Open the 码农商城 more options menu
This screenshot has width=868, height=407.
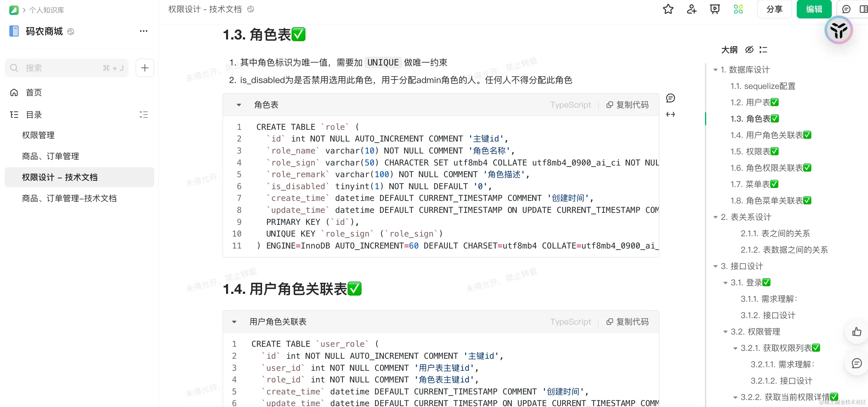[x=143, y=31]
